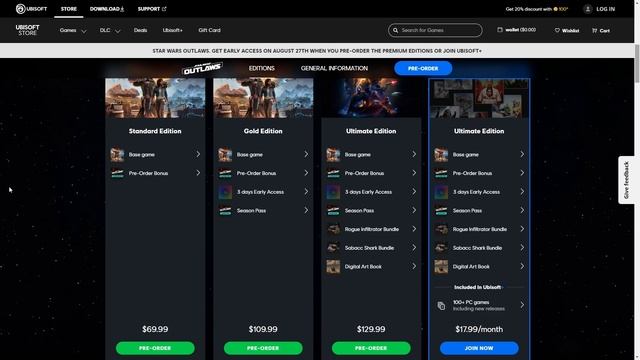Viewport: 640px width, 360px height.
Task: Click the Gold Edition 3 days Early Access icon
Action: pos(225,192)
